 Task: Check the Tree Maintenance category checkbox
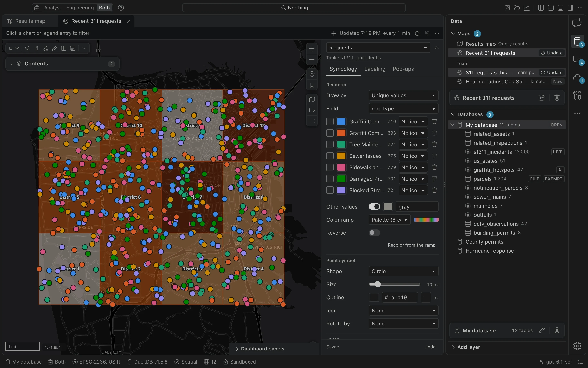330,144
